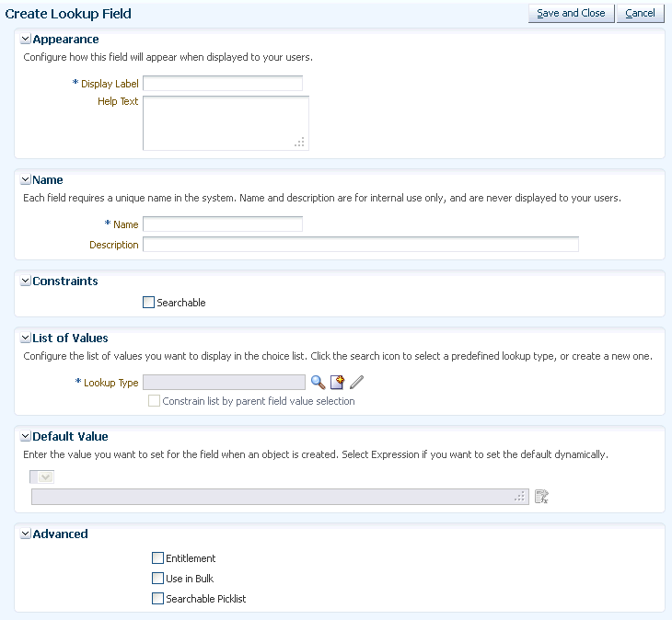The height and width of the screenshot is (620, 672).
Task: Check Constrain list by parent field value
Action: coord(154,401)
